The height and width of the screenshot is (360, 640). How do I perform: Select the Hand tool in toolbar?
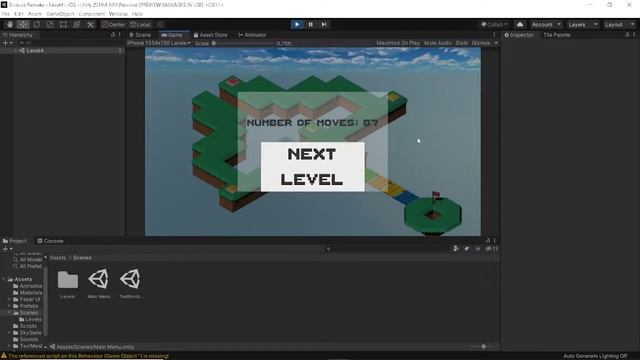[10, 24]
